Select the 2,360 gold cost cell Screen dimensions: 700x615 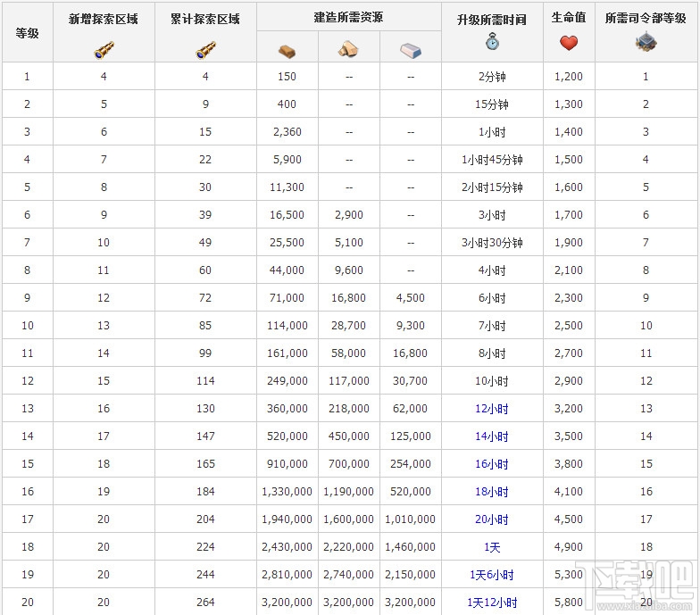[287, 132]
